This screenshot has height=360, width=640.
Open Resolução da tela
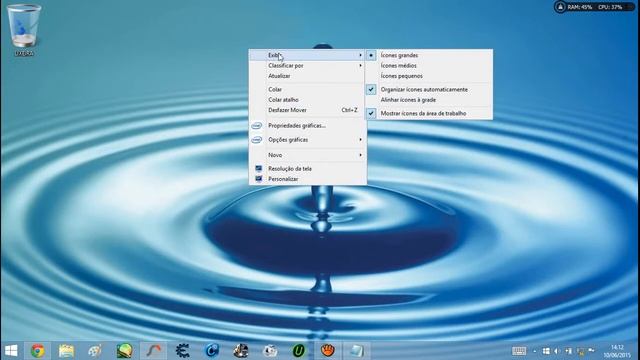tap(307, 169)
